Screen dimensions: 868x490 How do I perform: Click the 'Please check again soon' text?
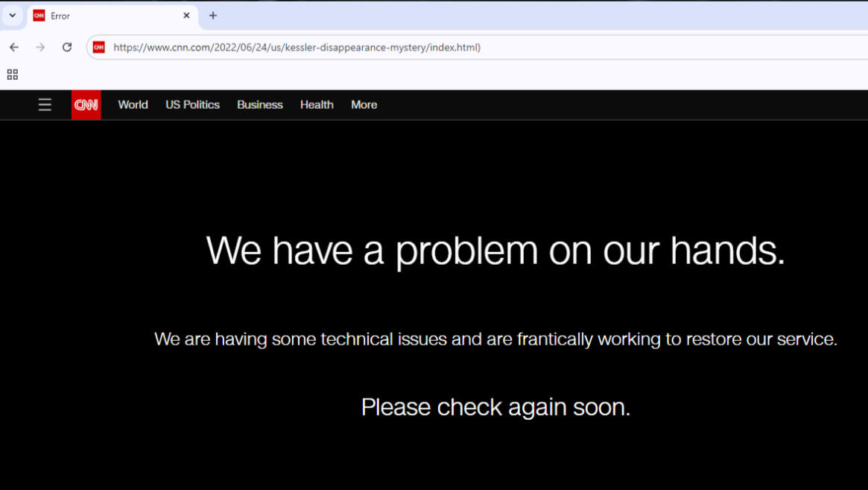tap(495, 407)
